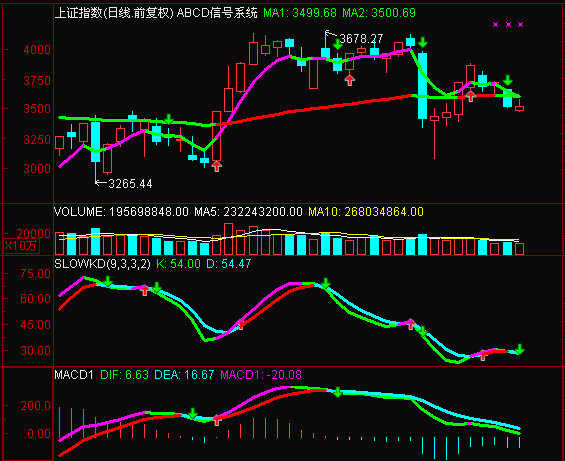Click the 4000 price axis label

tap(37, 50)
